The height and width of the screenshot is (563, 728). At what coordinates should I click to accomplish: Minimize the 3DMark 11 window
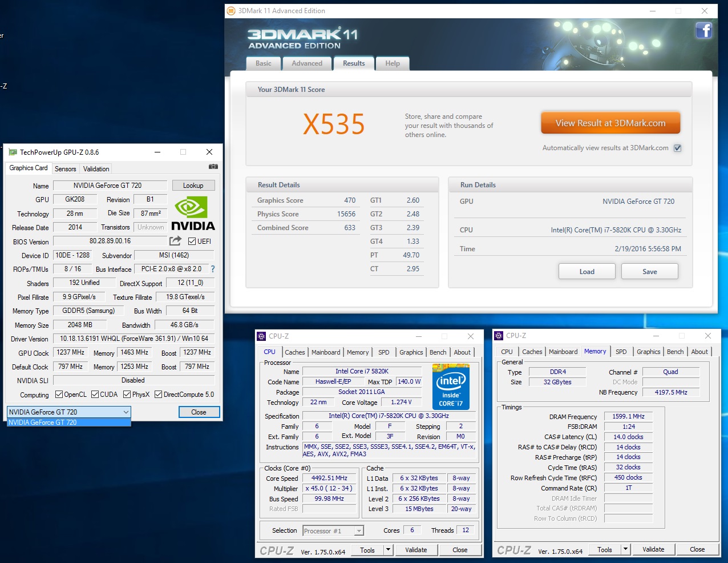point(652,11)
